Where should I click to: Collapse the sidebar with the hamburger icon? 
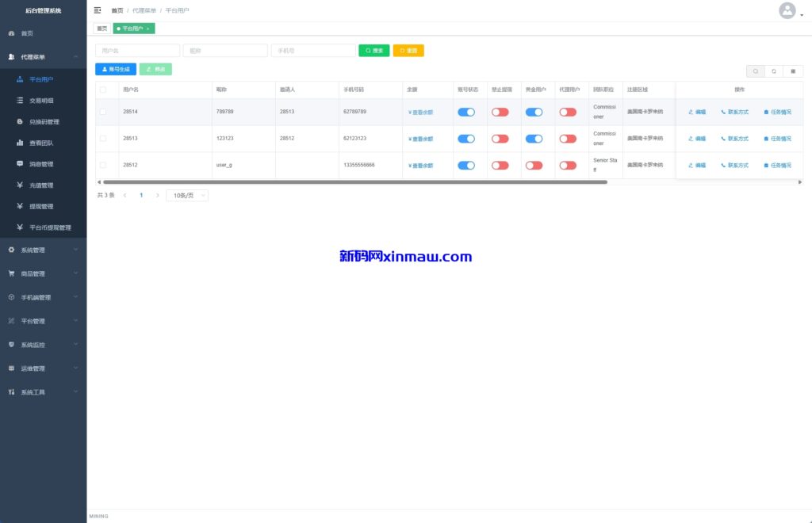pos(98,10)
